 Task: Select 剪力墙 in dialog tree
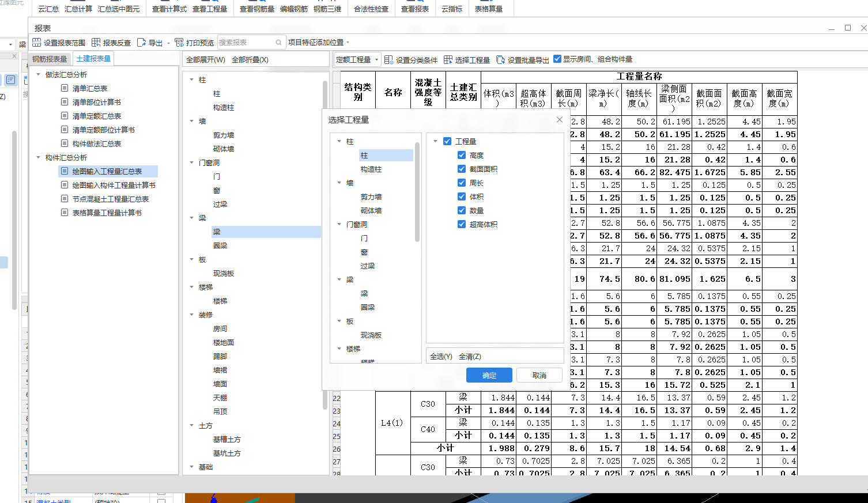[x=371, y=196]
